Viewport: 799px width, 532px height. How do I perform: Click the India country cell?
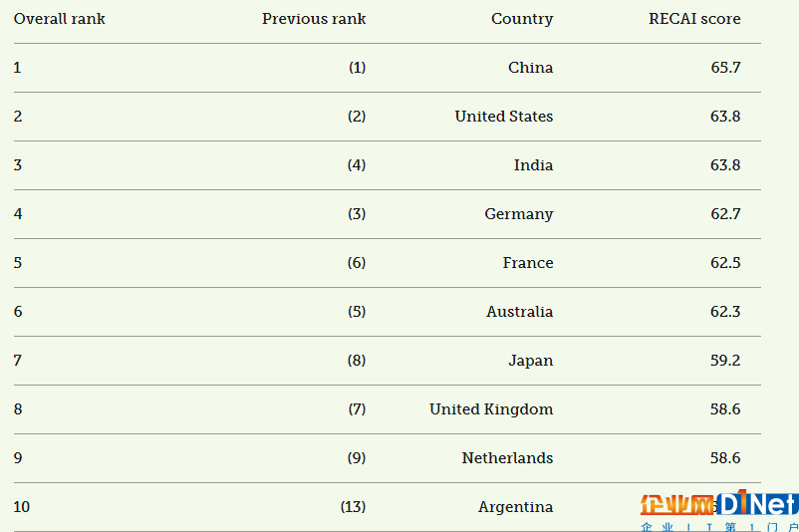point(534,165)
